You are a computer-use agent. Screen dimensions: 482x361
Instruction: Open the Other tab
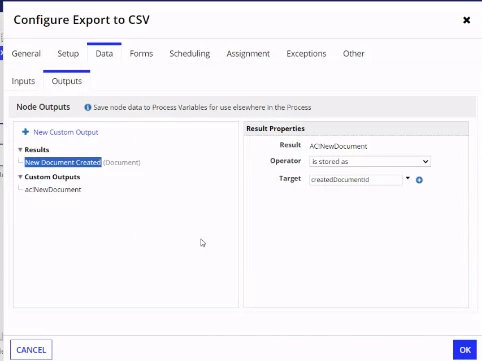354,54
